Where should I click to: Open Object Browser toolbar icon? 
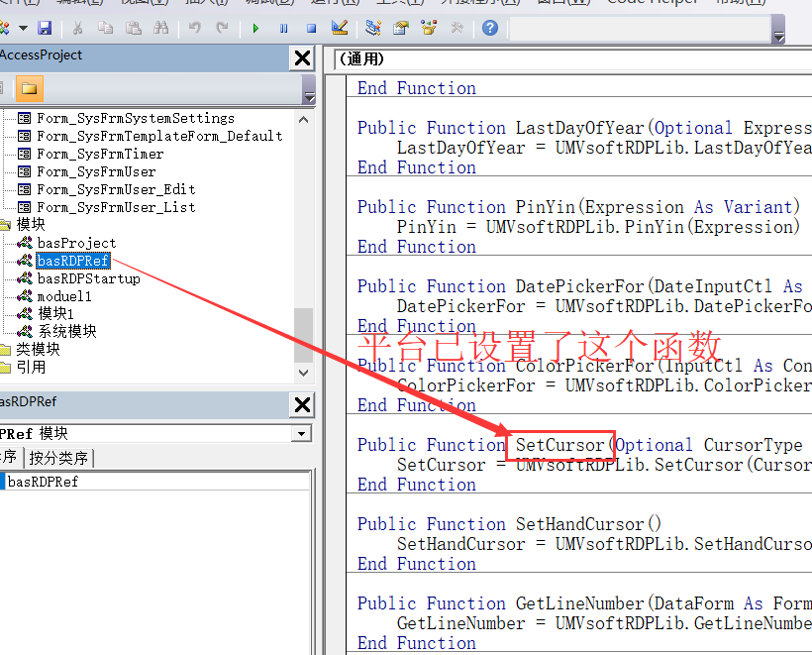(x=429, y=28)
